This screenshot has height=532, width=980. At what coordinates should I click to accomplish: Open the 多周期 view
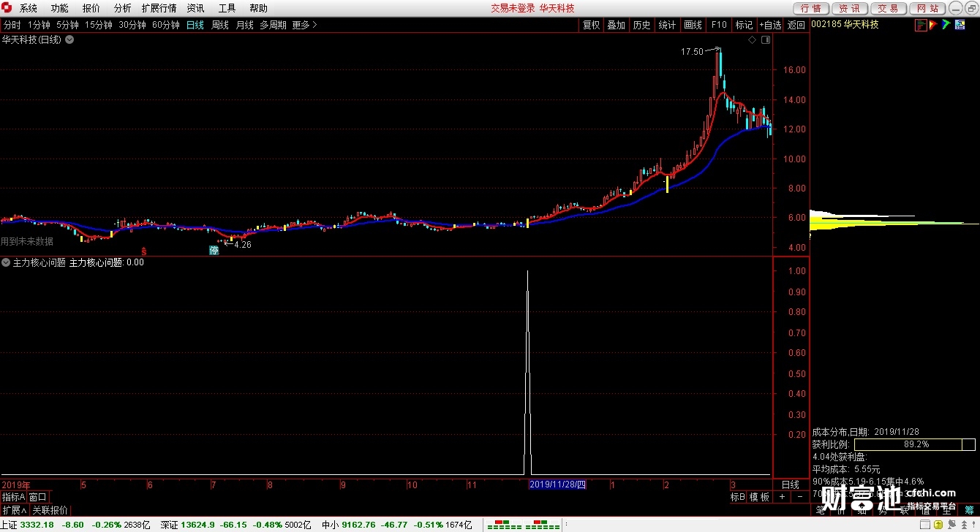[273, 25]
